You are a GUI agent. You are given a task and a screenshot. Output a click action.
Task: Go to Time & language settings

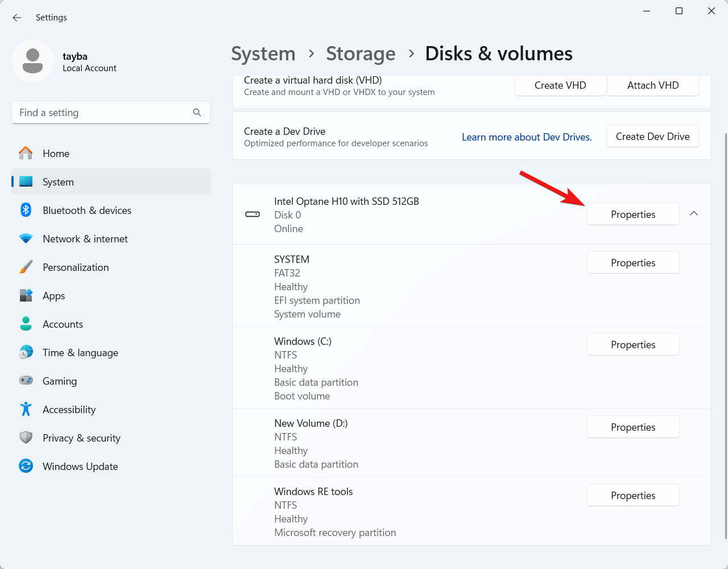[80, 353]
